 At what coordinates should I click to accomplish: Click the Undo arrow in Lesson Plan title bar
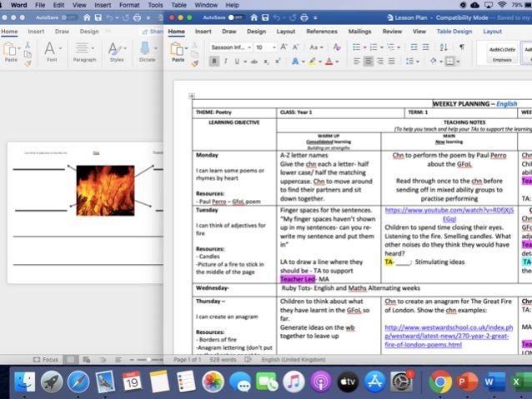coord(277,17)
